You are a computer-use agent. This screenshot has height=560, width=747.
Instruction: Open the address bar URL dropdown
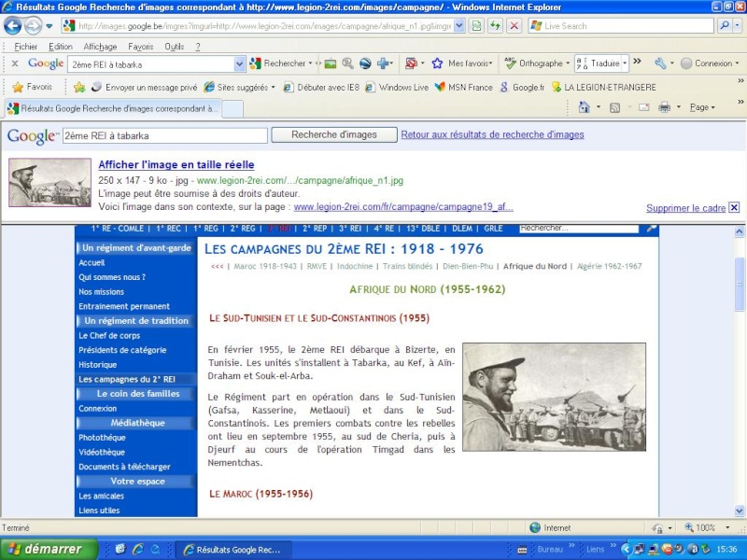(458, 26)
